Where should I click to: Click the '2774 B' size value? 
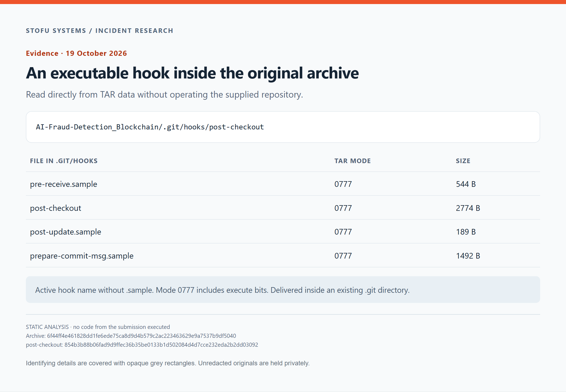tap(468, 208)
